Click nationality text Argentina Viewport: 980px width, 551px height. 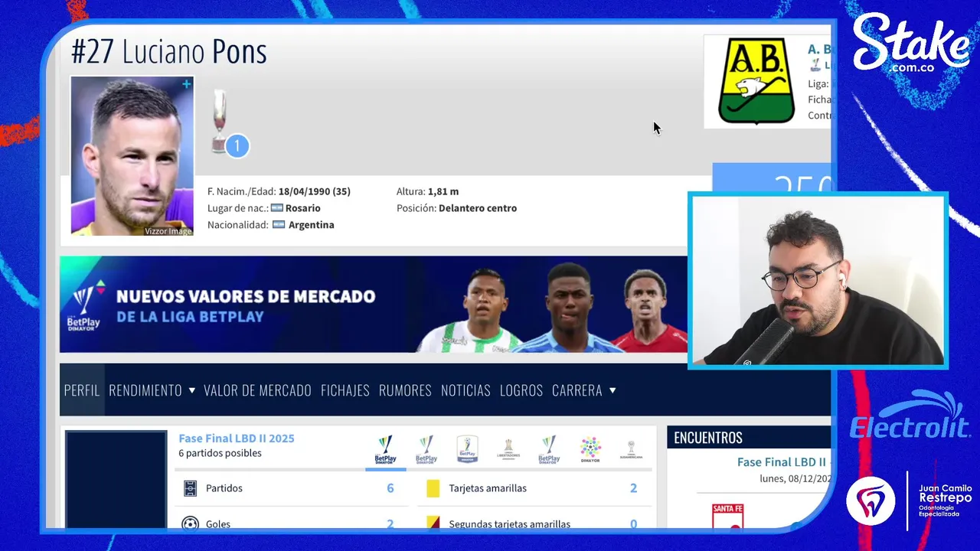click(x=311, y=225)
